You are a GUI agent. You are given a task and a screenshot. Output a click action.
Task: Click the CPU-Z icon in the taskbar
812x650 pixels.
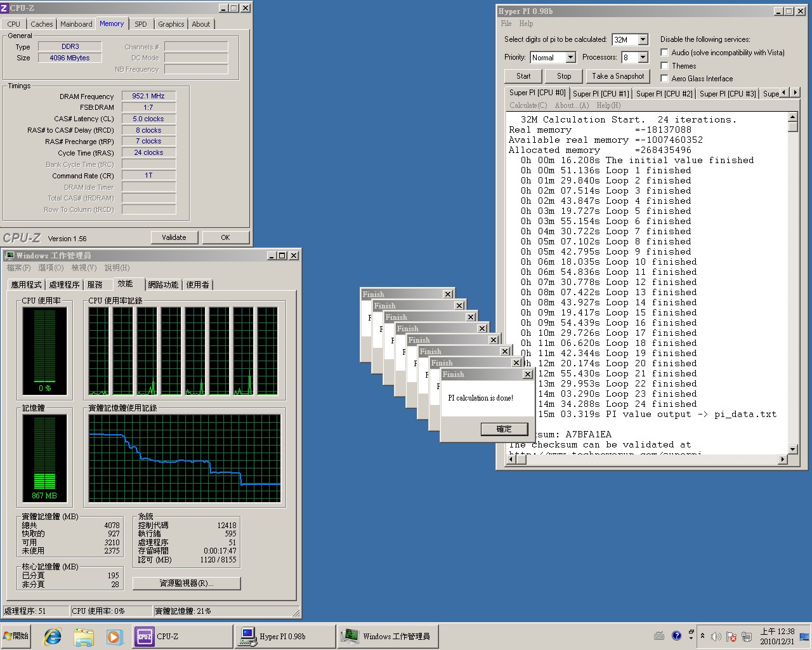[144, 636]
